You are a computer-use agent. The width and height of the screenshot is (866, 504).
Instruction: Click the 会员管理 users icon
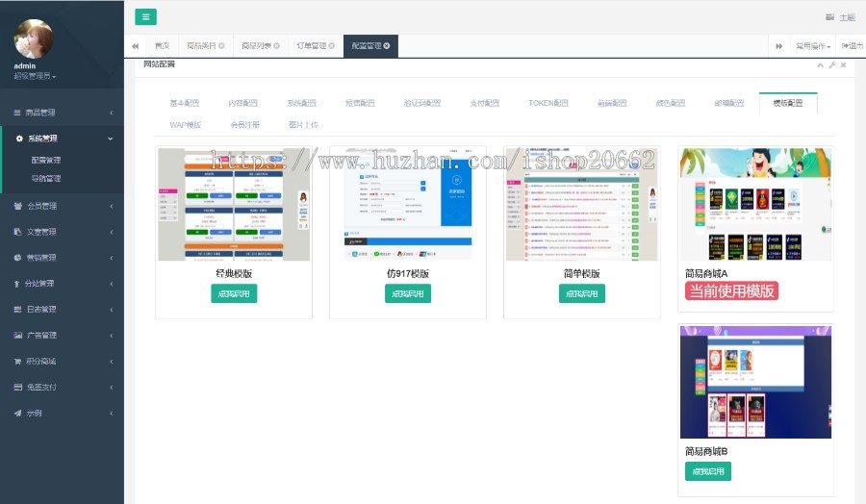coord(17,206)
